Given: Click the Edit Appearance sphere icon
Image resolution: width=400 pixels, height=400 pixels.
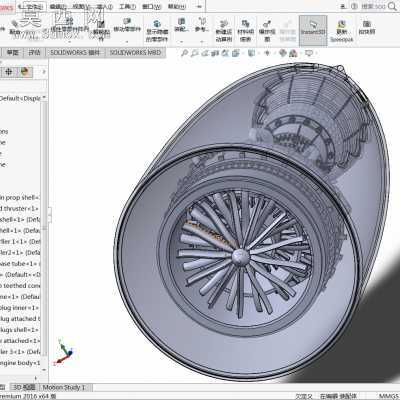Looking at the screenshot, I should [283, 53].
